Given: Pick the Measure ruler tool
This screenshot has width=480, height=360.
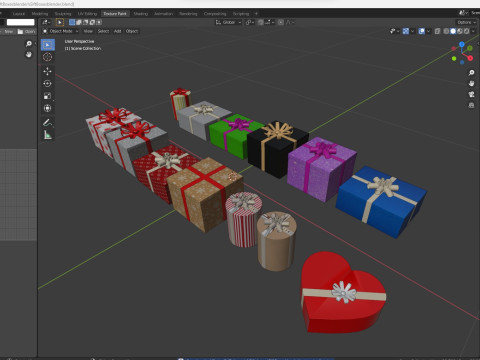Looking at the screenshot, I should click(47, 135).
